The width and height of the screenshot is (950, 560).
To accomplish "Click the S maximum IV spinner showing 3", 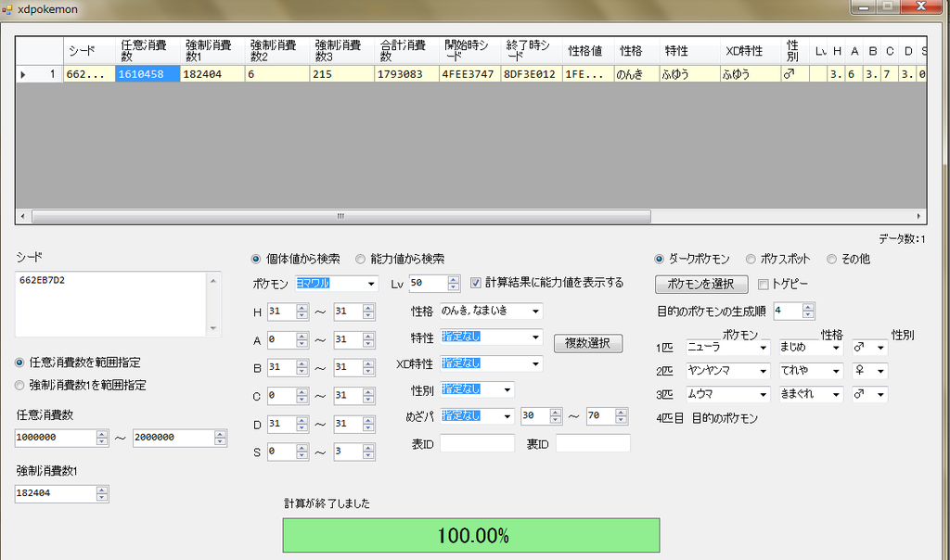I will coord(354,452).
